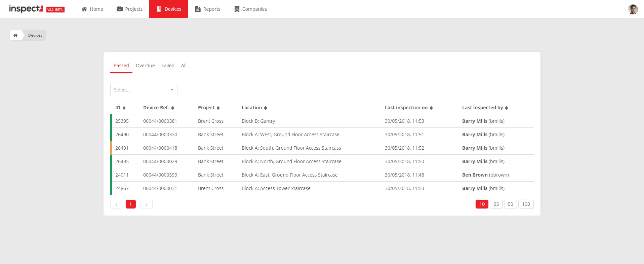Switch to the Overdue tab
644x264 pixels.
coord(145,66)
